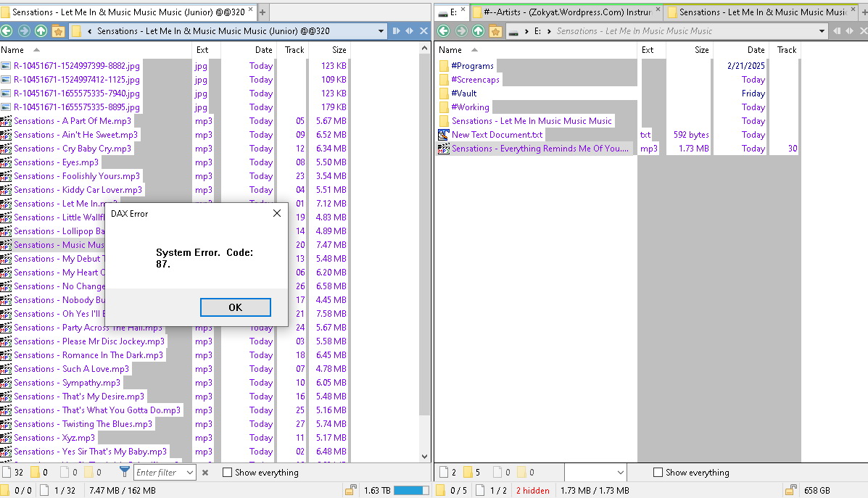Image resolution: width=868 pixels, height=498 pixels.
Task: Open a new tab with the plus button
Action: coord(263,12)
